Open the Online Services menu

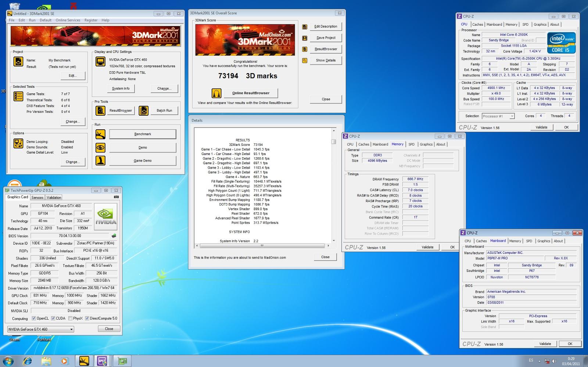[x=68, y=20]
